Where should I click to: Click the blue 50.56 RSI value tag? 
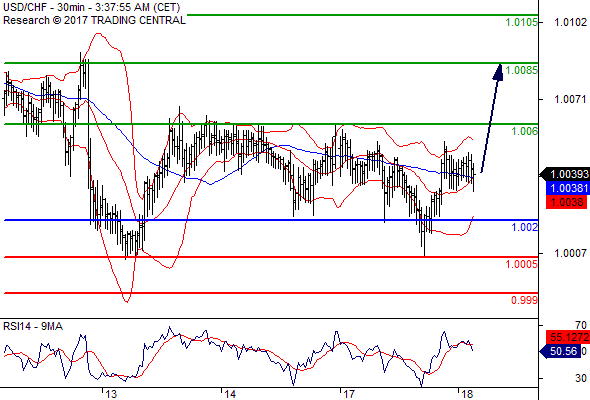(x=561, y=351)
